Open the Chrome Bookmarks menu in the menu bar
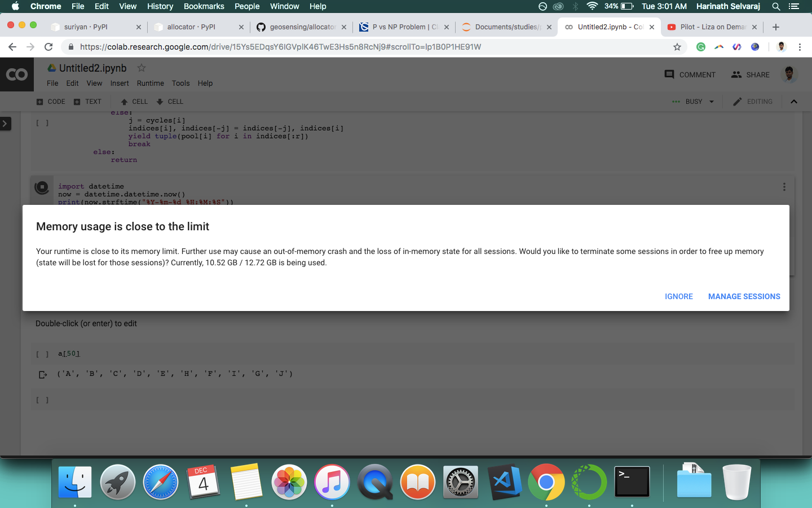Screen dimensions: 812x508 click(204, 6)
